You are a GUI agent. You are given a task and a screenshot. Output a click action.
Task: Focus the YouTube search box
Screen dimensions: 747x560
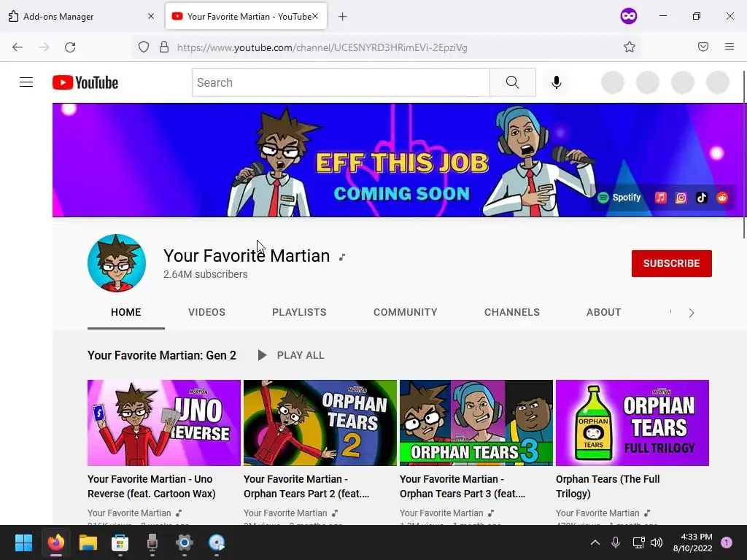click(341, 82)
